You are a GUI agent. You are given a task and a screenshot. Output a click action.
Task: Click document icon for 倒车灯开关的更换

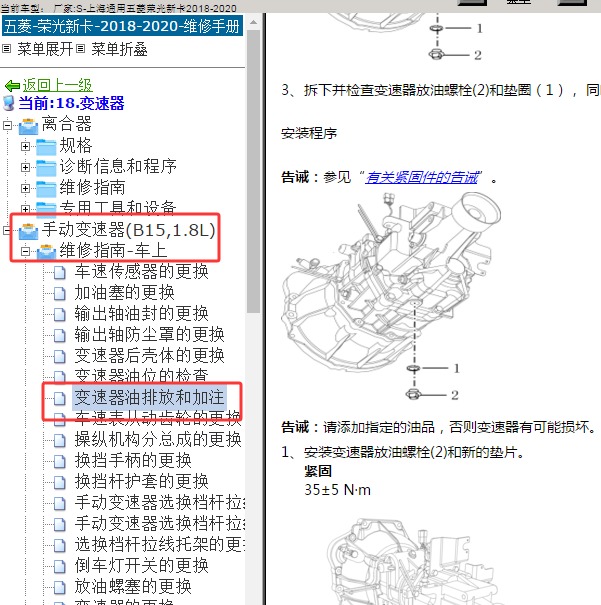click(59, 566)
